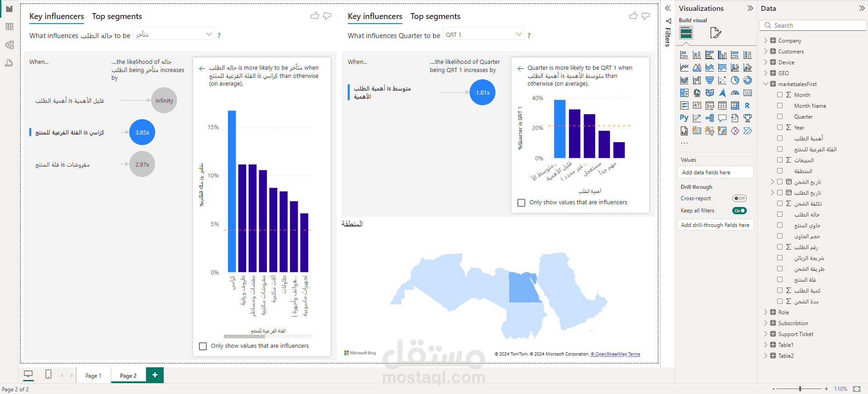Tick the Quarter field checkbox
The image size is (868, 394).
pyautogui.click(x=780, y=116)
